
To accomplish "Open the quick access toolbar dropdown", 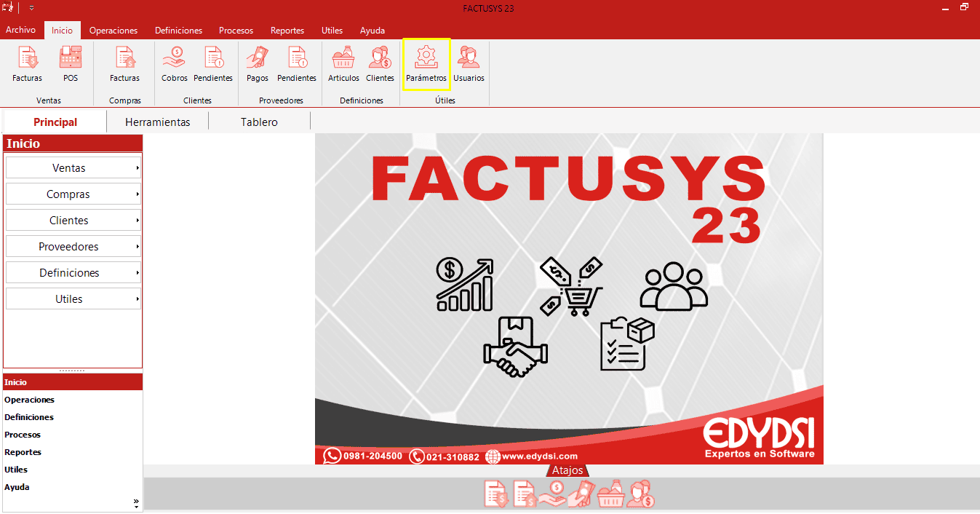I will [31, 8].
